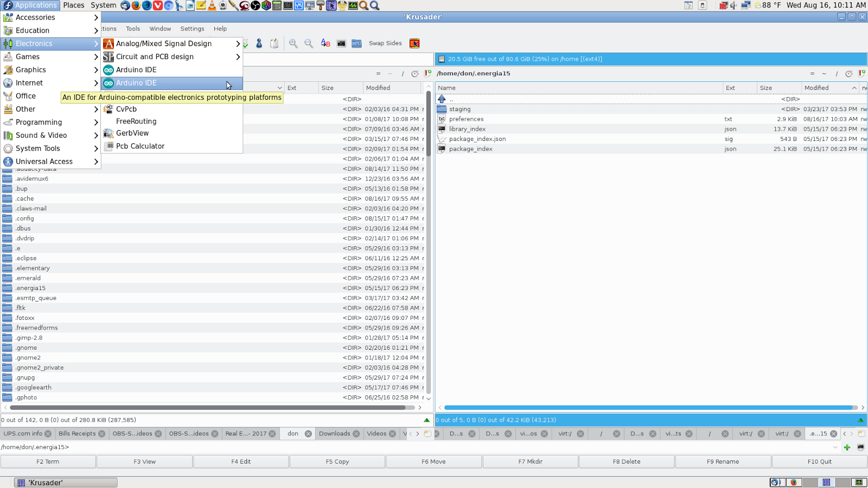Viewport: 868px width, 488px height.
Task: Open the Tools menu in Krusader
Action: tap(133, 29)
